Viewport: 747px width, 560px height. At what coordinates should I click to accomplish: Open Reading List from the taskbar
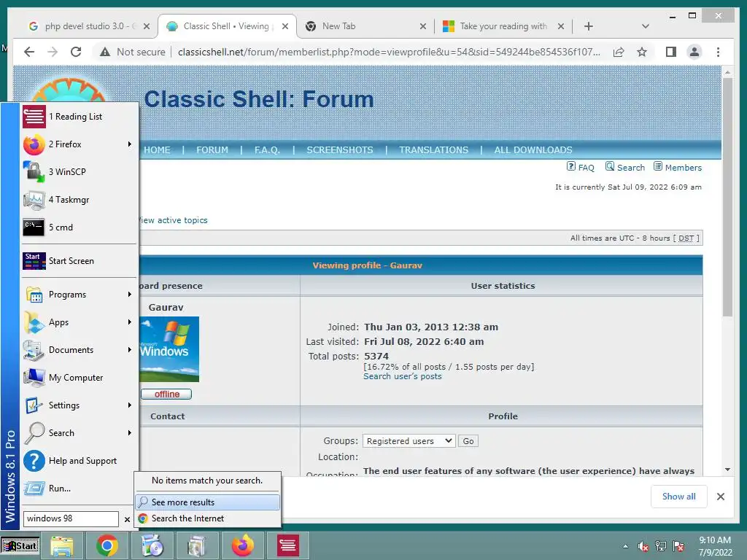pyautogui.click(x=287, y=545)
